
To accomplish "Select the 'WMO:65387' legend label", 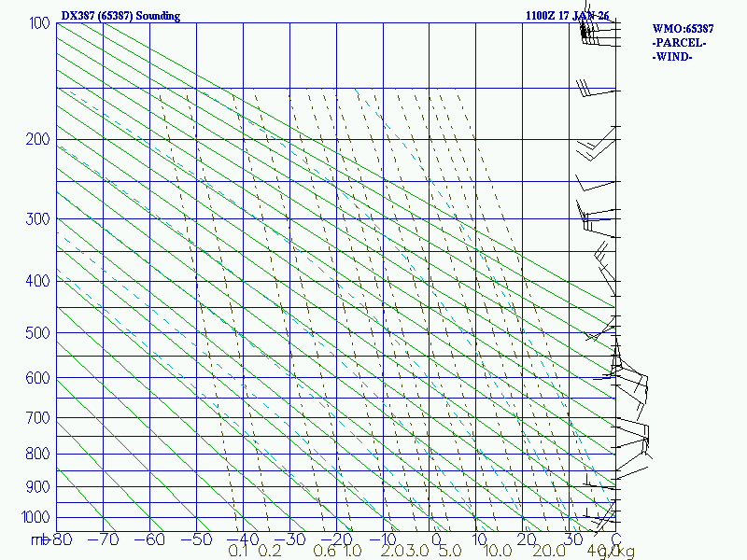I will [683, 29].
